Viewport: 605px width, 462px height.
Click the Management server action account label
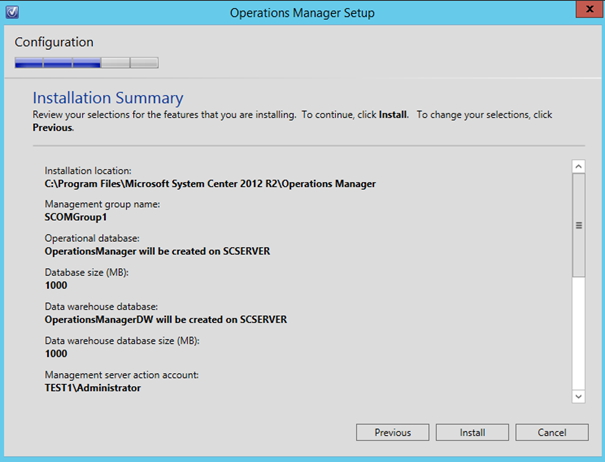(x=122, y=375)
